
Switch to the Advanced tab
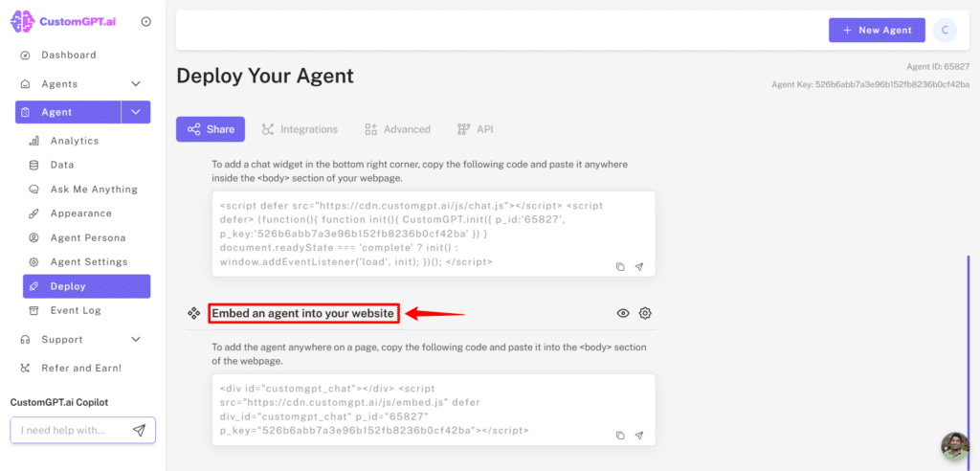pyautogui.click(x=397, y=129)
